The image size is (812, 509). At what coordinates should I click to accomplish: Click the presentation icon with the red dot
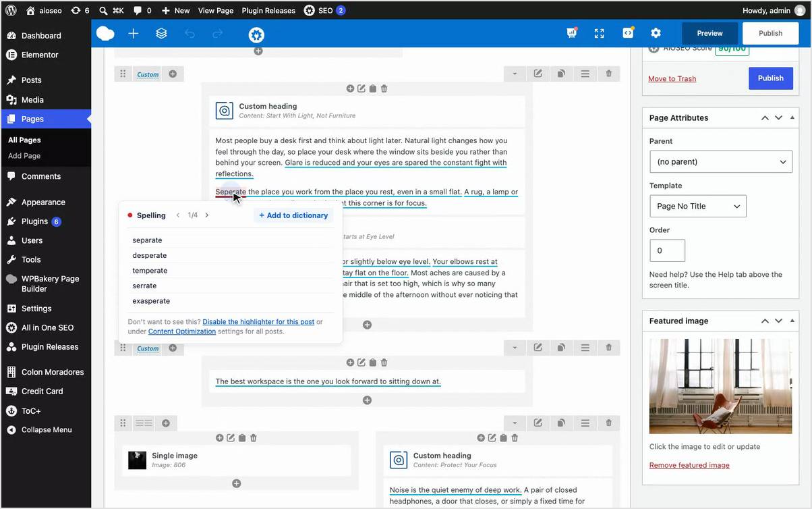(x=572, y=33)
